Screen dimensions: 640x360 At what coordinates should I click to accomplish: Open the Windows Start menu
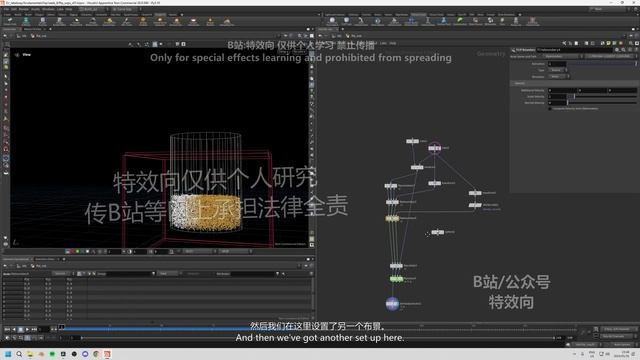[8, 354]
